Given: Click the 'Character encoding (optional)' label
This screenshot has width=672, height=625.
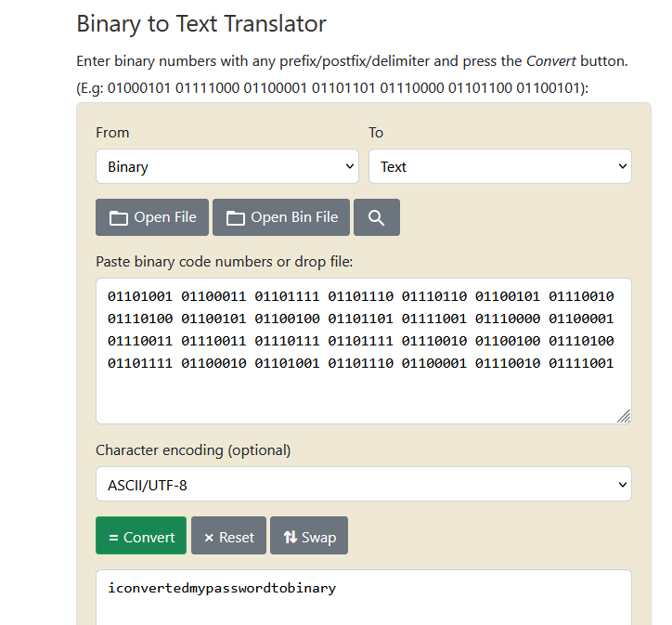Looking at the screenshot, I should [193, 450].
